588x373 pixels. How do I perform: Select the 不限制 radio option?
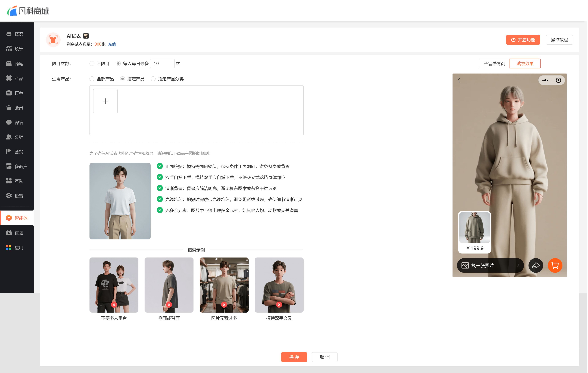coord(92,63)
